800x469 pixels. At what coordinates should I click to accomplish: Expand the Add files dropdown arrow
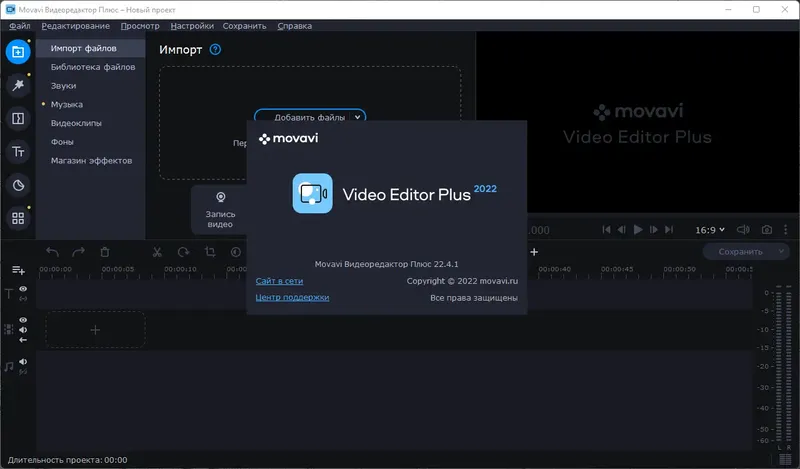tap(358, 117)
